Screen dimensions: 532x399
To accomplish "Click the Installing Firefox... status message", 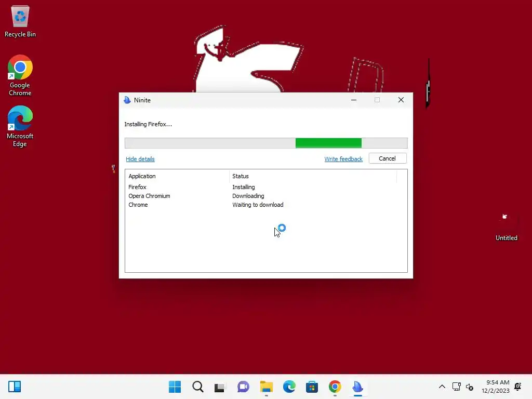I will (x=148, y=124).
